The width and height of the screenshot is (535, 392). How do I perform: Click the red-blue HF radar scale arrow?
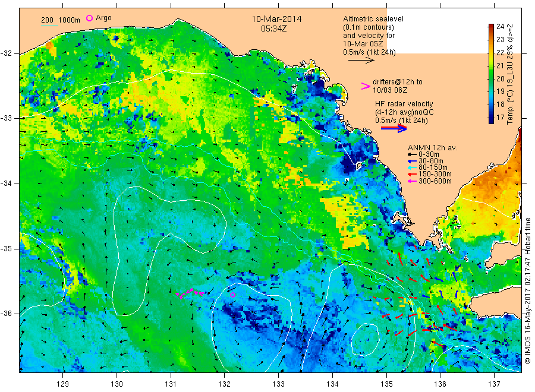[x=394, y=128]
